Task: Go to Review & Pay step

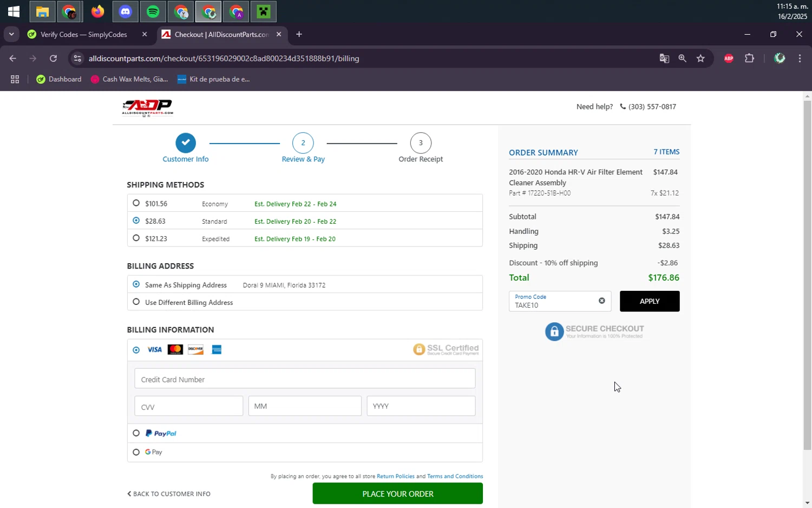Action: (x=303, y=143)
